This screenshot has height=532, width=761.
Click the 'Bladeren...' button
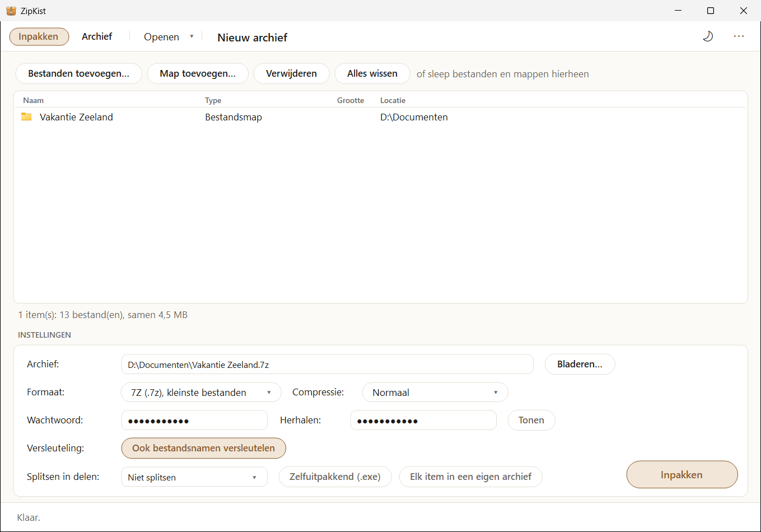tap(580, 364)
